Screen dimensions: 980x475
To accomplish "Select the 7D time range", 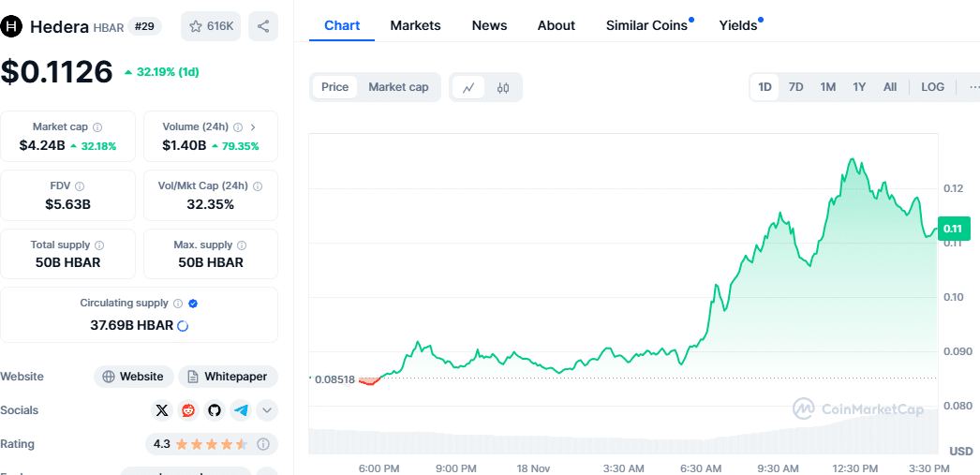I will (x=795, y=87).
